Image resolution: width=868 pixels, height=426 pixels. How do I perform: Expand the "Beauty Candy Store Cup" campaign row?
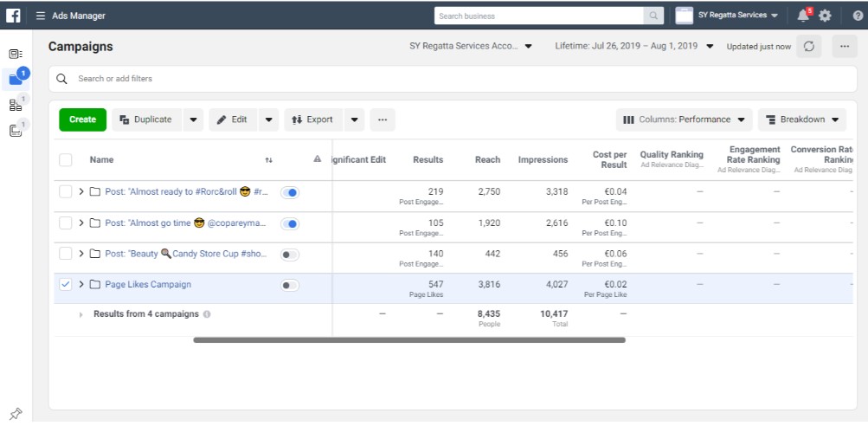coord(81,254)
